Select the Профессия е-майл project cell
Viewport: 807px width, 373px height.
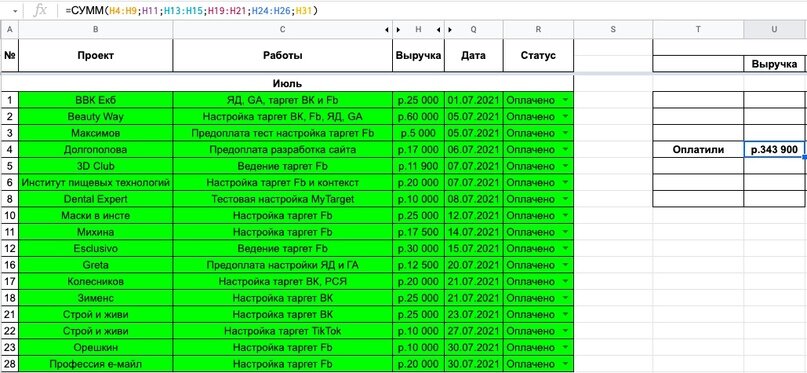pyautogui.click(x=96, y=364)
